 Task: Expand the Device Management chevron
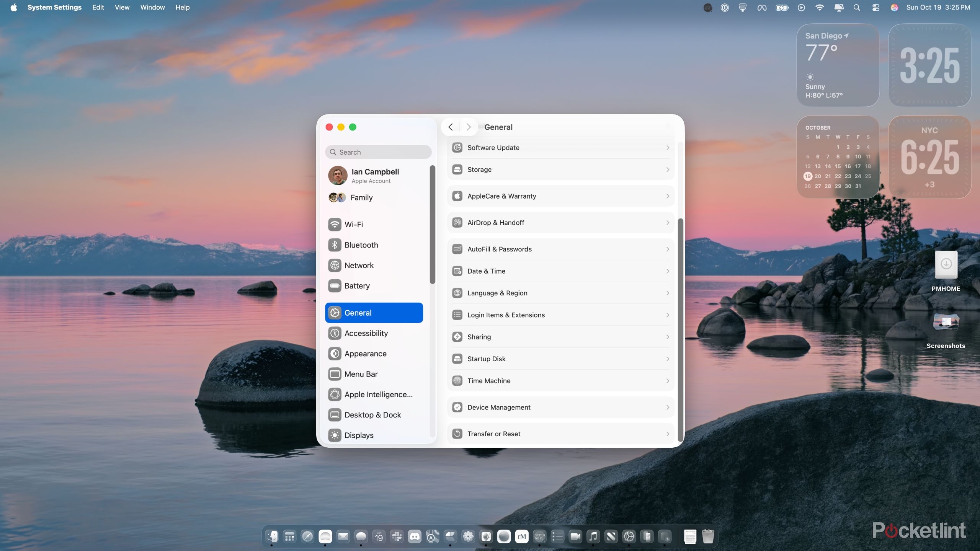click(668, 408)
